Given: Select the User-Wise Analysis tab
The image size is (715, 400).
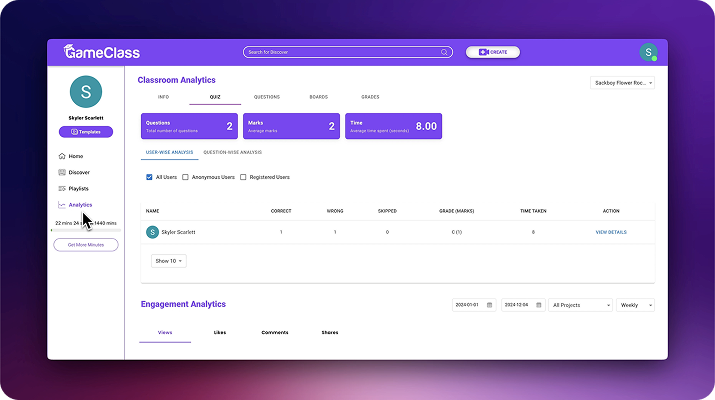Looking at the screenshot, I should 169,152.
